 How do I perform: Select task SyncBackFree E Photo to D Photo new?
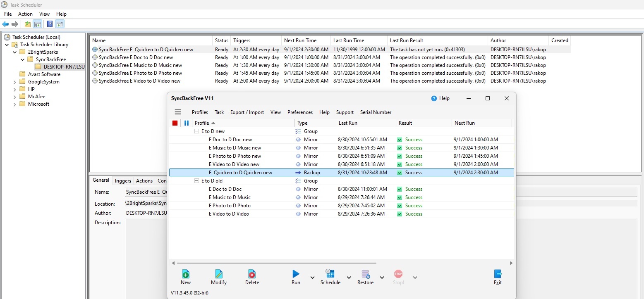(x=140, y=73)
